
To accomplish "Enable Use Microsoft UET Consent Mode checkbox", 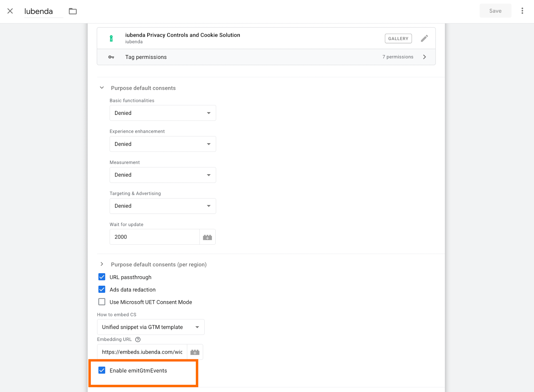I will click(102, 302).
